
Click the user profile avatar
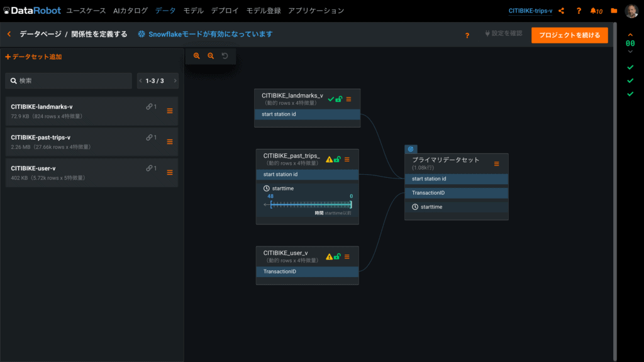[x=631, y=11]
